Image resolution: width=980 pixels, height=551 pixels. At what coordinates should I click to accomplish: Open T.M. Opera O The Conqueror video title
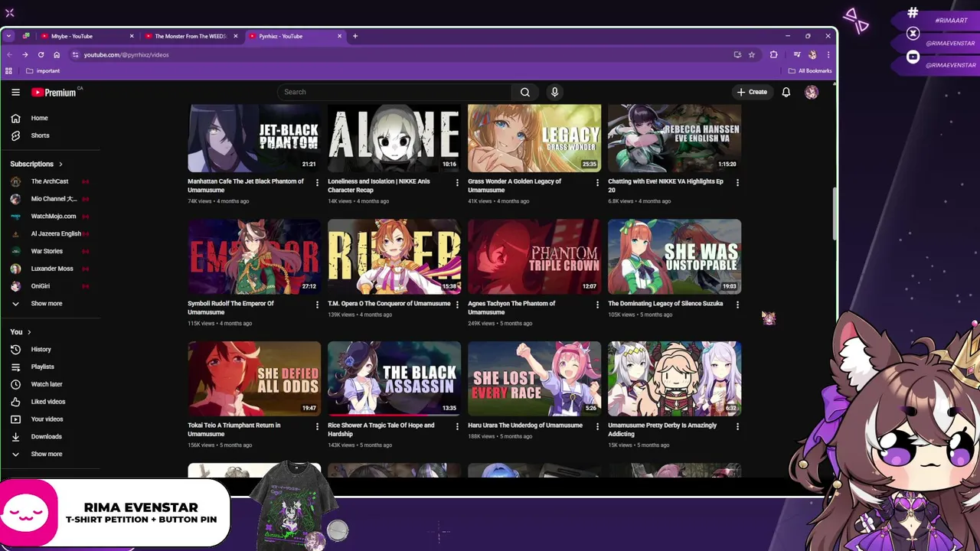coord(389,304)
